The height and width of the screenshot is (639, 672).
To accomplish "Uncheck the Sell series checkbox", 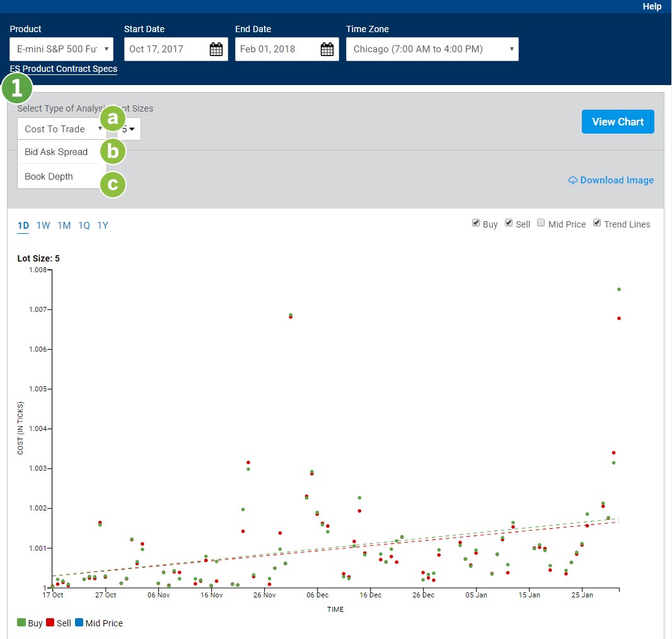I will 509,223.
